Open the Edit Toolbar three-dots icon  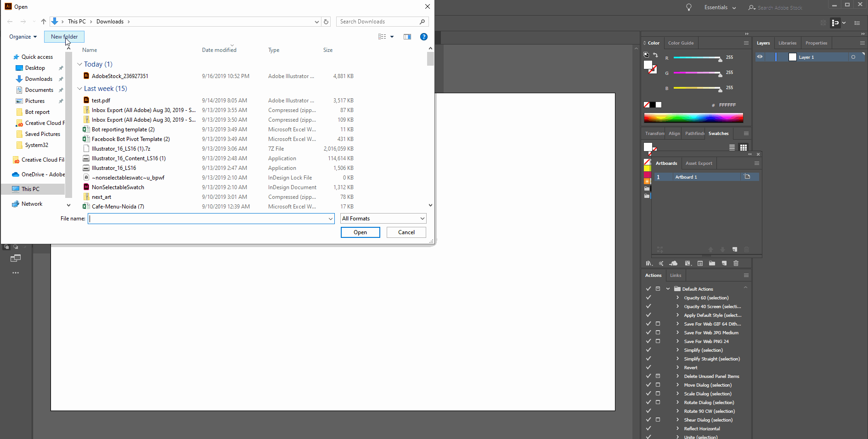[16, 273]
